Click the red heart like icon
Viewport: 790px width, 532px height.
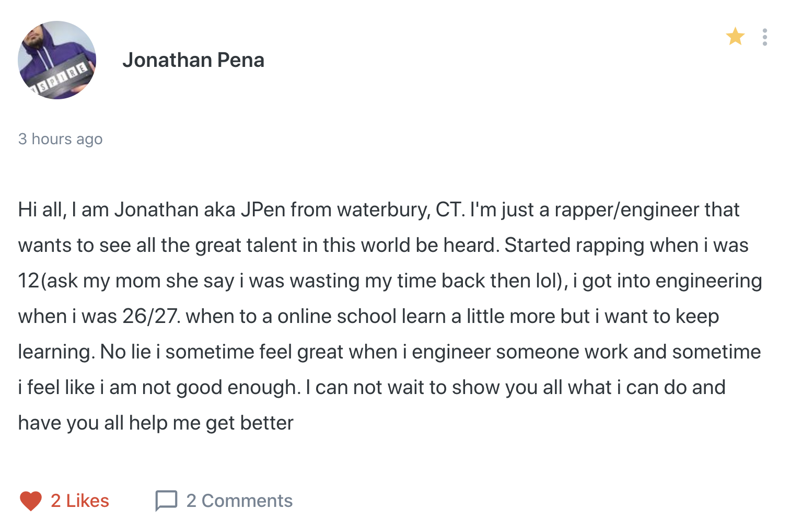tap(30, 501)
